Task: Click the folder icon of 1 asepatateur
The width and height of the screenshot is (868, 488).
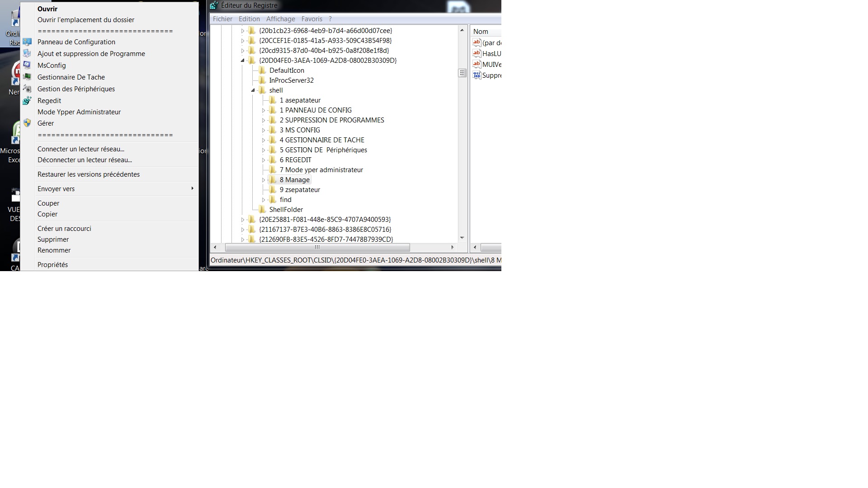Action: click(273, 100)
